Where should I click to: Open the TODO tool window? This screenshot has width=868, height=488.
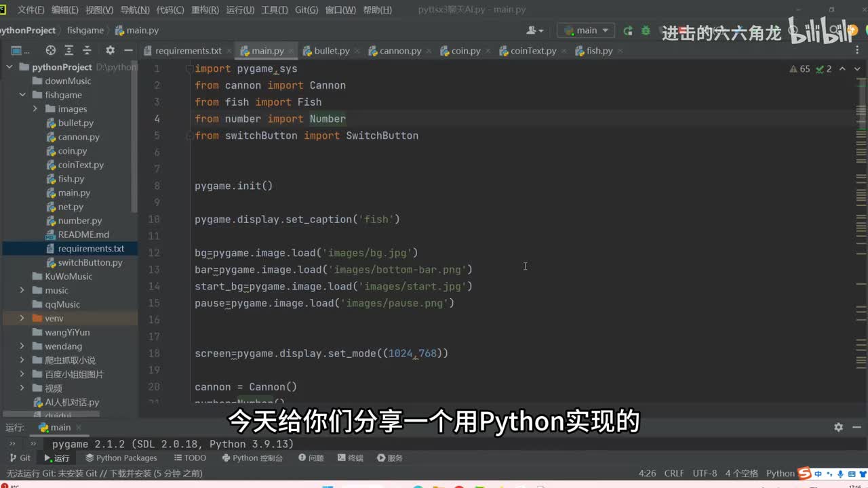pos(189,458)
